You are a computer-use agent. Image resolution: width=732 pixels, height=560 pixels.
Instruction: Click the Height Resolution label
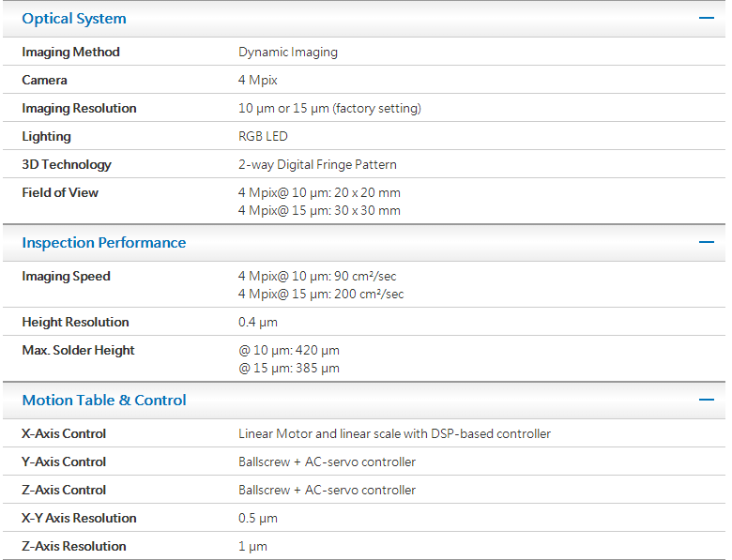(76, 323)
